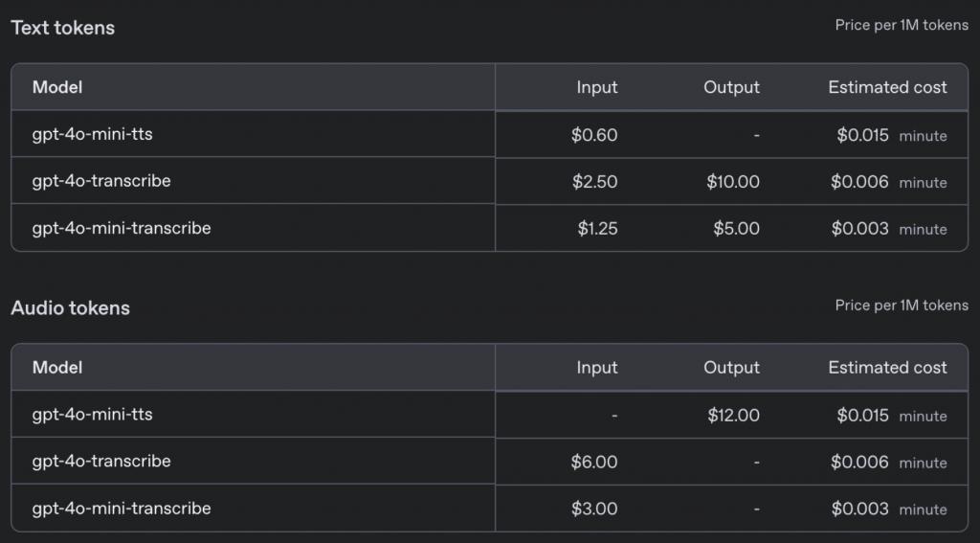Click the $3.00 audio input price
The image size is (980, 543).
coord(593,509)
